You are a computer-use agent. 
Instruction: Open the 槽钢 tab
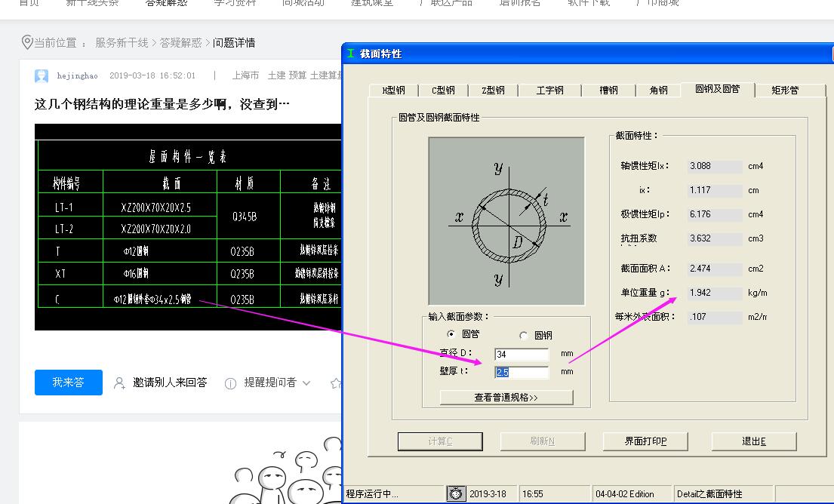[x=608, y=91]
